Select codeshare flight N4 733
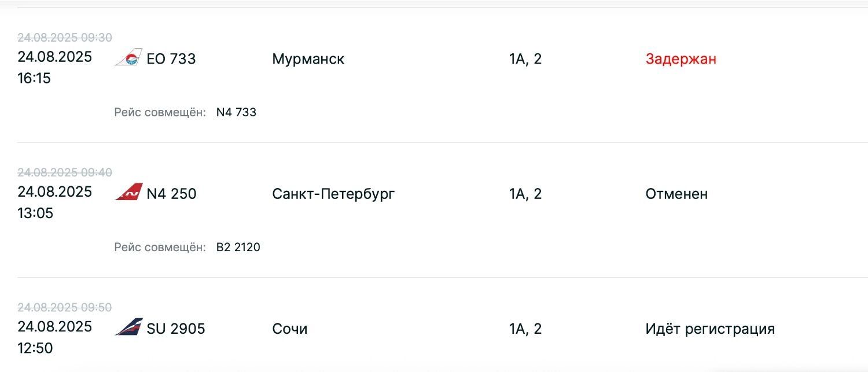 pos(236,112)
